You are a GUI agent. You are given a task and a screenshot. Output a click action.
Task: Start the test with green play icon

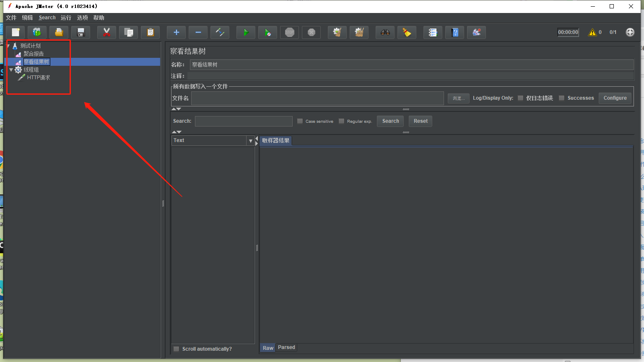[246, 32]
